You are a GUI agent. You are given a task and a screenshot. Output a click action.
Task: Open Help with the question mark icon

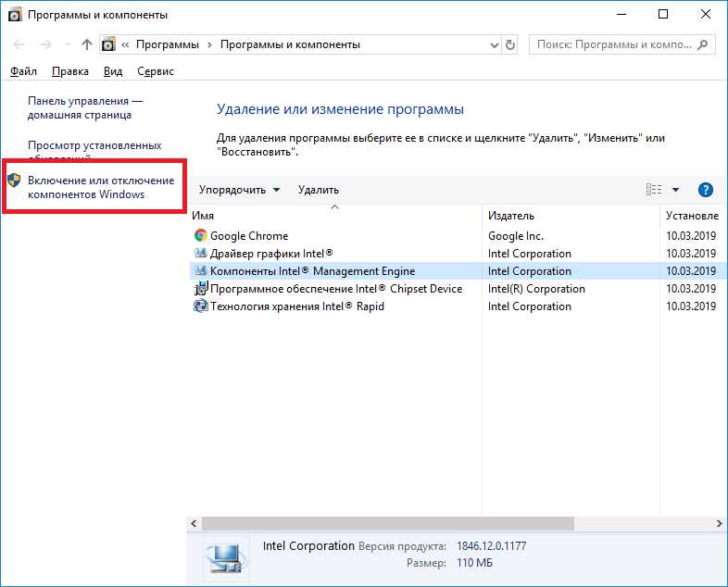[x=705, y=190]
